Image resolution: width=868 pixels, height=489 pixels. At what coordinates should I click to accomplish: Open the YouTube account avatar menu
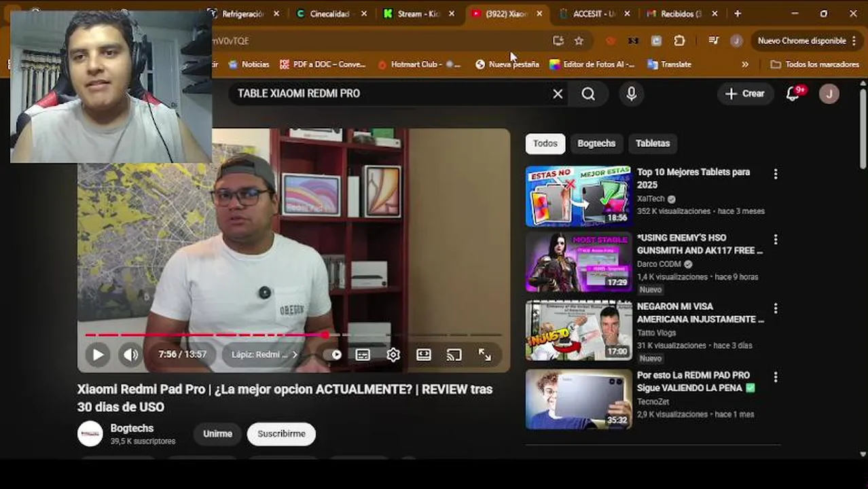pyautogui.click(x=829, y=94)
